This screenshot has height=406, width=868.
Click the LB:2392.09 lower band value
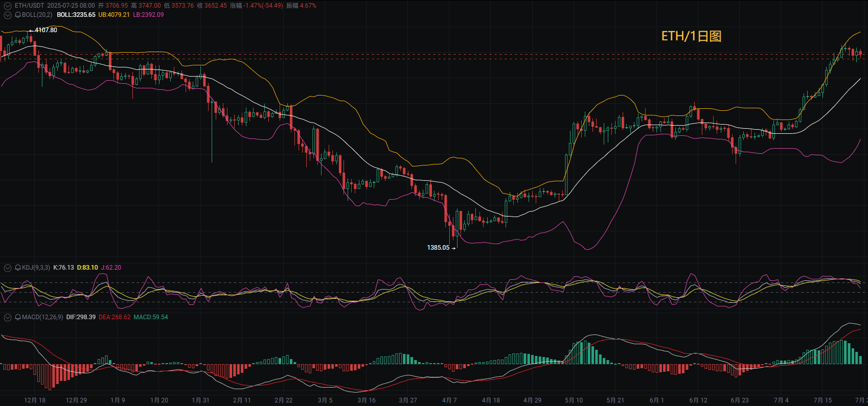point(148,15)
